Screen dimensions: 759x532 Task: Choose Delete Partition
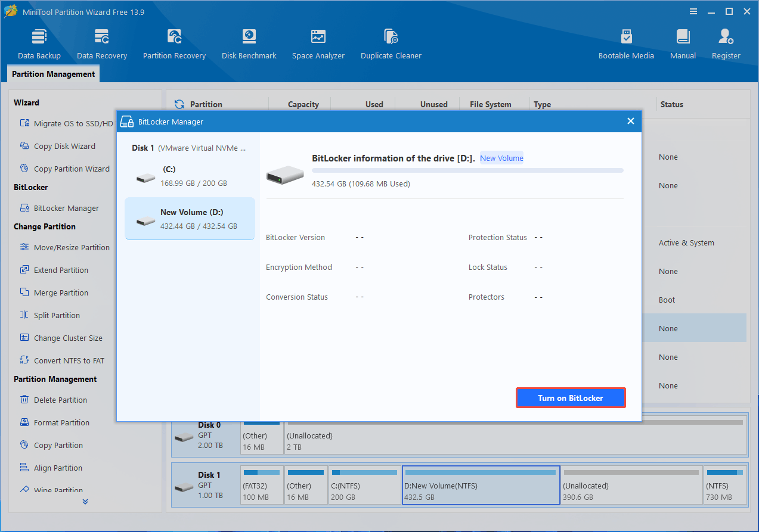click(54, 400)
